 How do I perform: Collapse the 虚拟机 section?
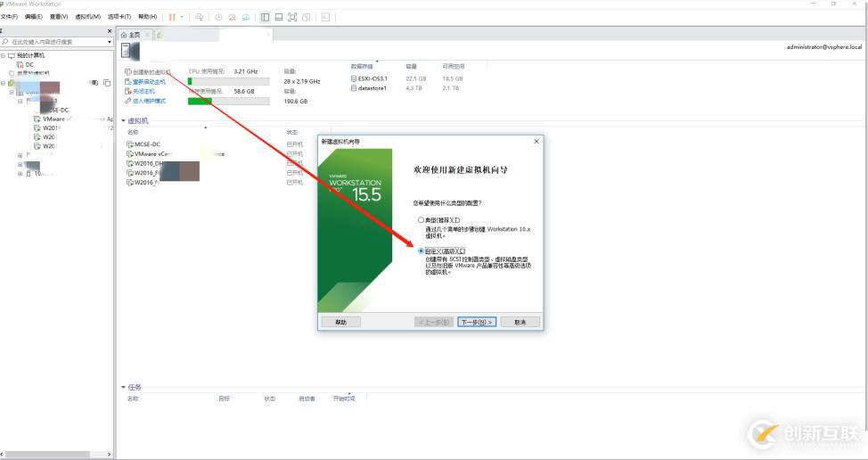124,120
